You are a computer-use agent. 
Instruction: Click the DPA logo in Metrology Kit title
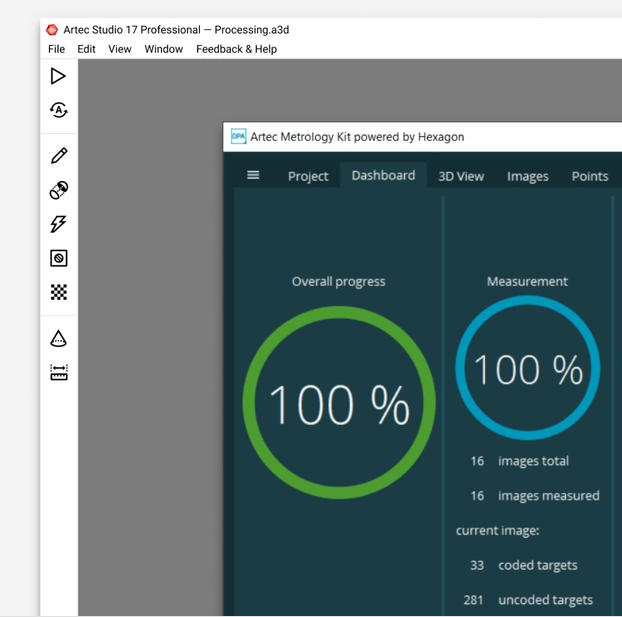click(x=238, y=137)
